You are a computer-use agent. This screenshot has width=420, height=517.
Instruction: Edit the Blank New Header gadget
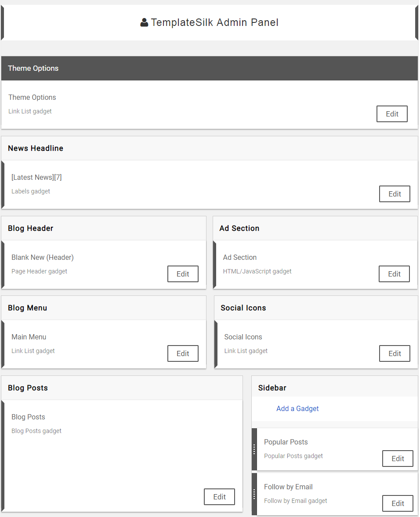[183, 274]
